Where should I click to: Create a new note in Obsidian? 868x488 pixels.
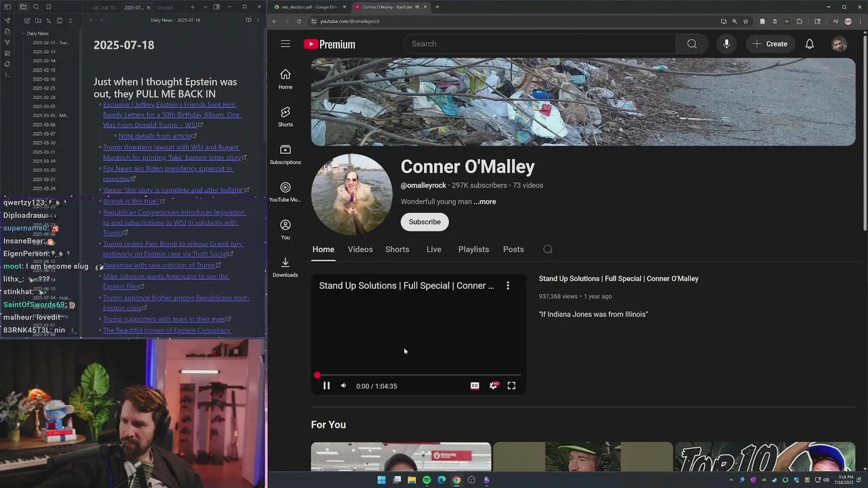pos(27,20)
